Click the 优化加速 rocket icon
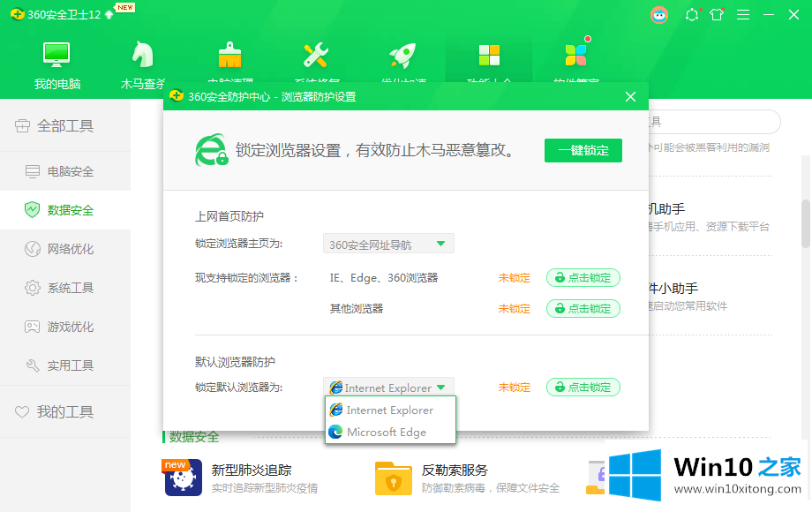The image size is (812, 512). point(402,55)
